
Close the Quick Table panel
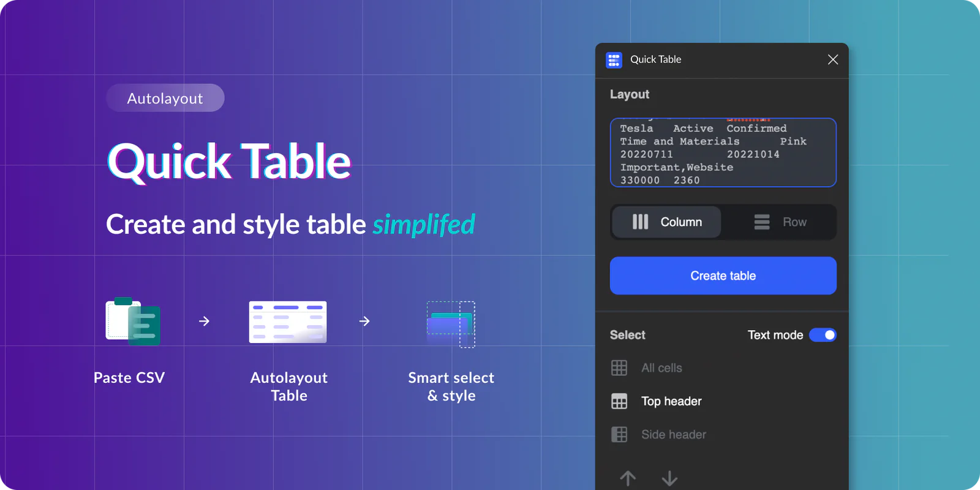(832, 59)
